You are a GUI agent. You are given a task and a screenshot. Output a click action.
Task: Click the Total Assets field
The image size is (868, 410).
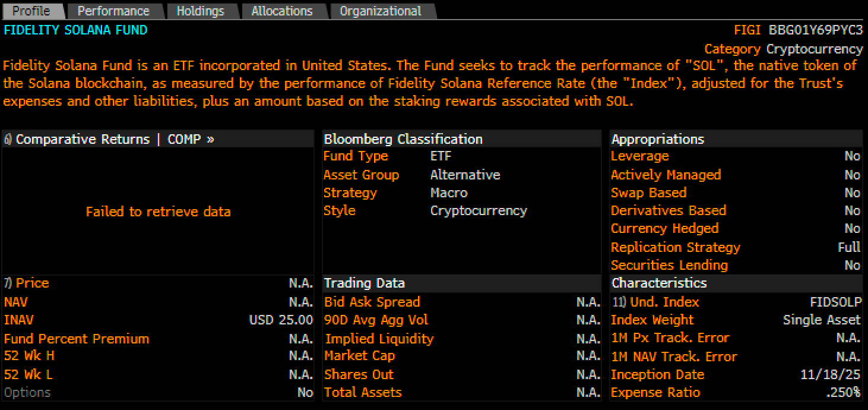[x=363, y=392]
